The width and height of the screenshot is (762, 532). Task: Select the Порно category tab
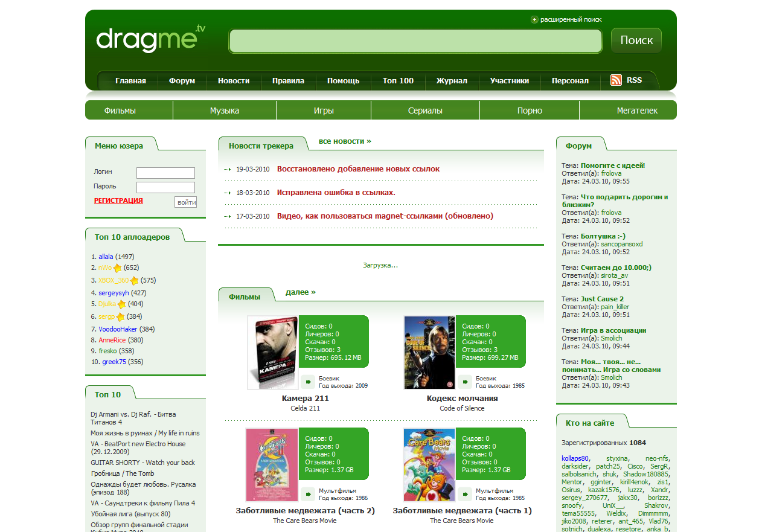(x=530, y=111)
